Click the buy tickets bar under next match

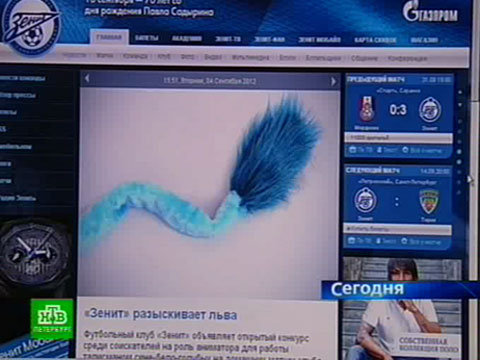tap(398, 229)
